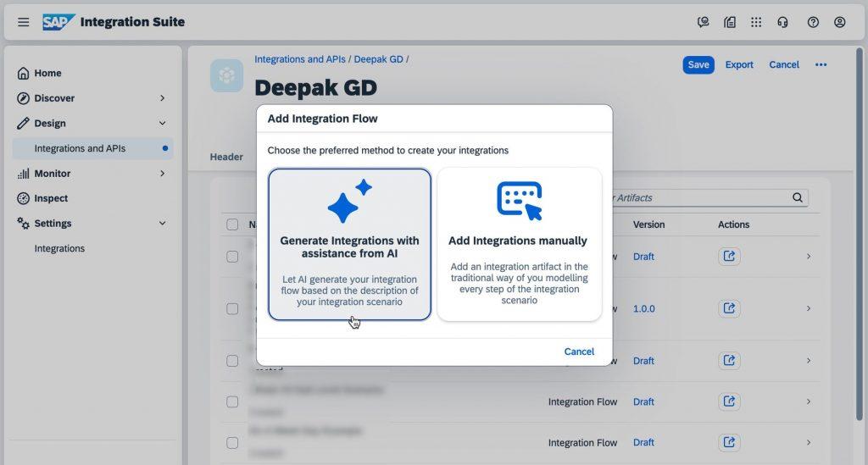Check the checkbox for version 1.0.0 row
The image size is (868, 465).
tap(232, 308)
